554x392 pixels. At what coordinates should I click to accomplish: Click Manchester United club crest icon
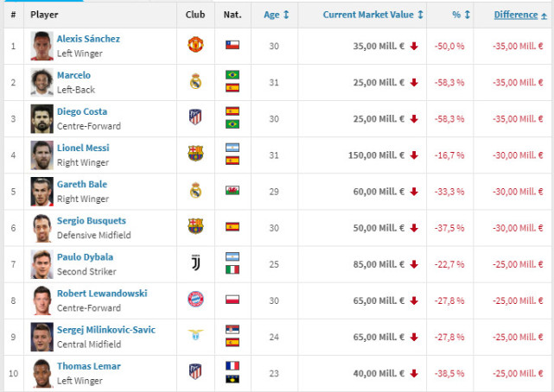pos(195,44)
